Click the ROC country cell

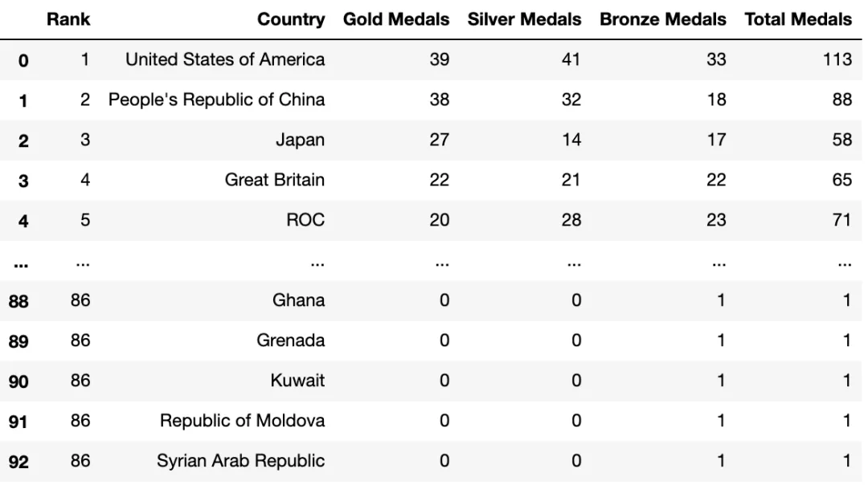[305, 220]
